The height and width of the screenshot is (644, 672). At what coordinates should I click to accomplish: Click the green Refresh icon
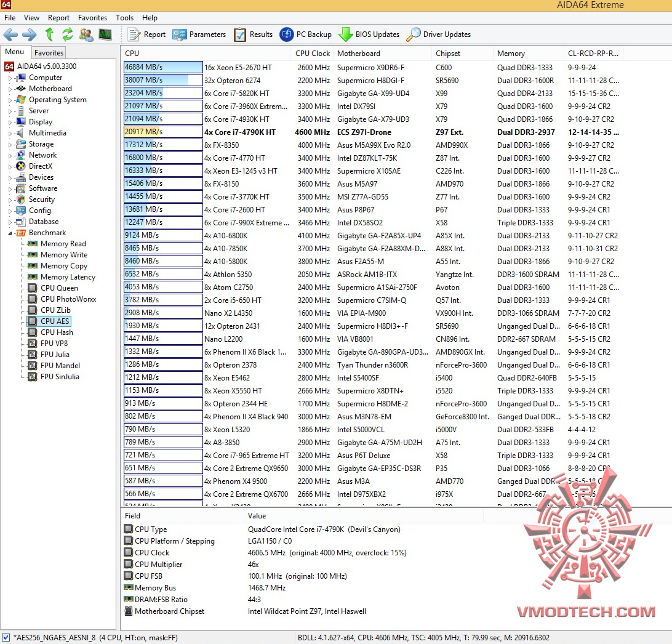(x=67, y=34)
